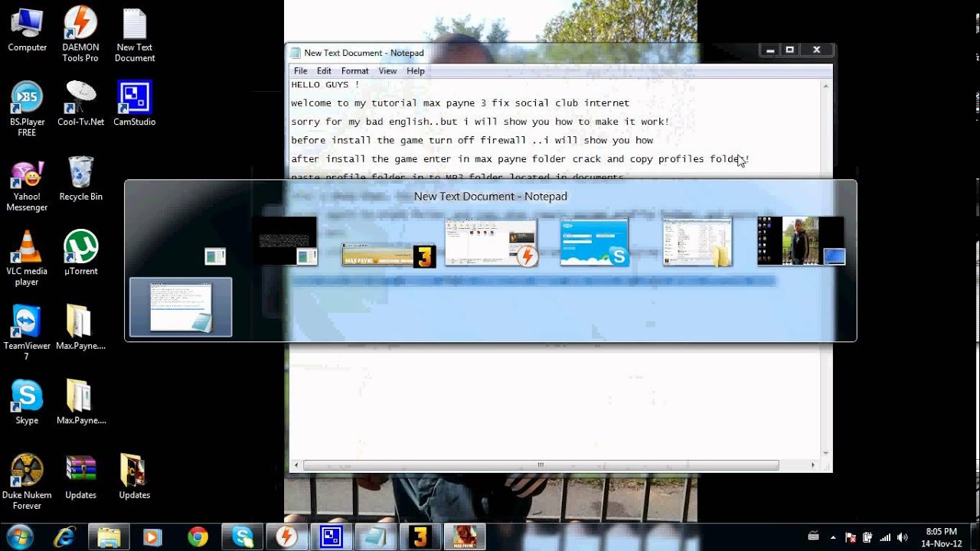Open Notepad Help menu
Image resolution: width=980 pixels, height=551 pixels.
tap(415, 71)
